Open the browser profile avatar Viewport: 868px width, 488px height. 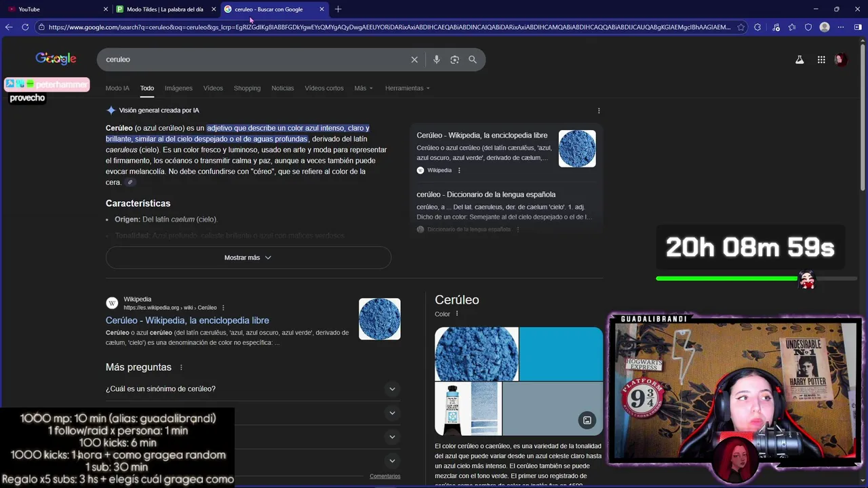(825, 27)
